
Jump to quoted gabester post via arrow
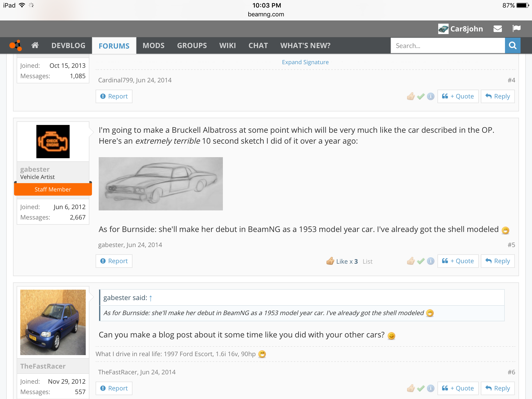[151, 298]
